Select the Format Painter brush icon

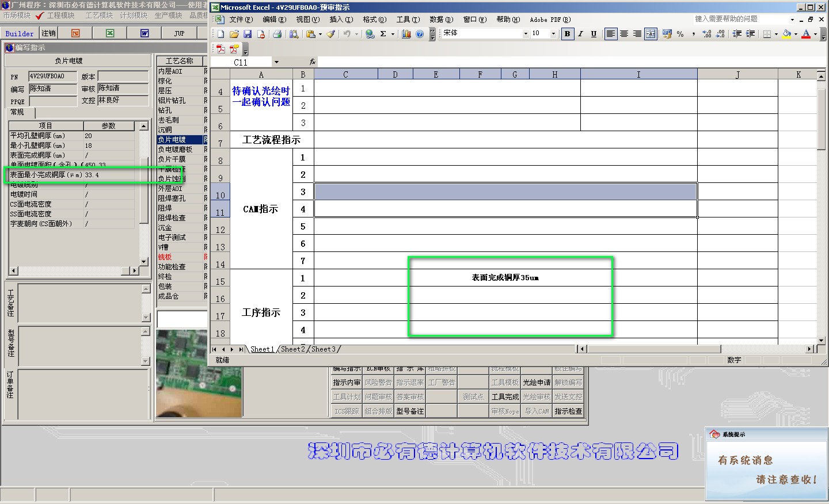tap(331, 34)
